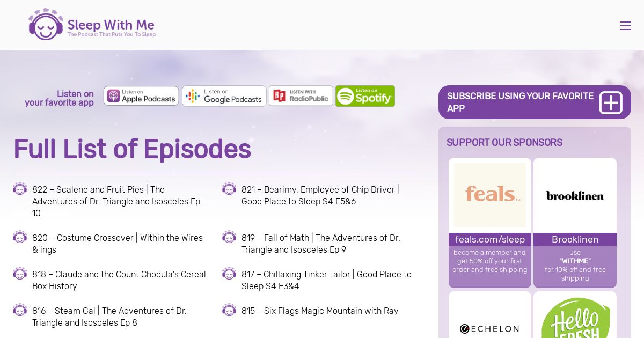Open episode 822 Scalene and Fruit Pies
The image size is (644, 338).
pyautogui.click(x=116, y=201)
